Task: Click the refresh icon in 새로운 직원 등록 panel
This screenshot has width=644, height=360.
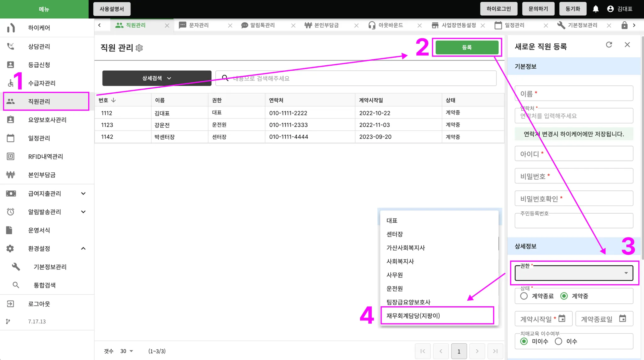Action: [609, 45]
